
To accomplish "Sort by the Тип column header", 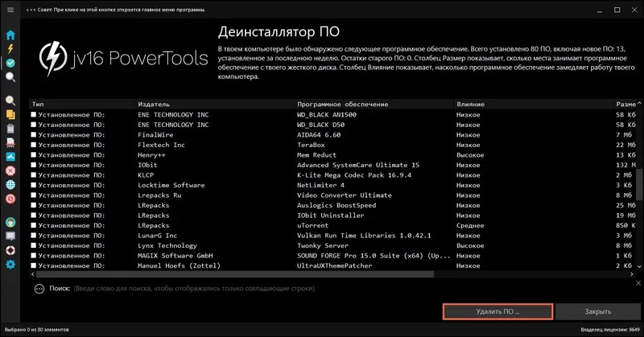I will pos(82,105).
